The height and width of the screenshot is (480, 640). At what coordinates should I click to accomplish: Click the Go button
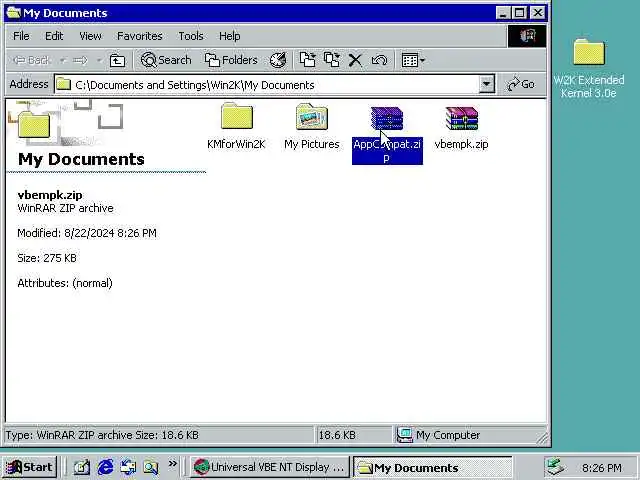pos(521,84)
